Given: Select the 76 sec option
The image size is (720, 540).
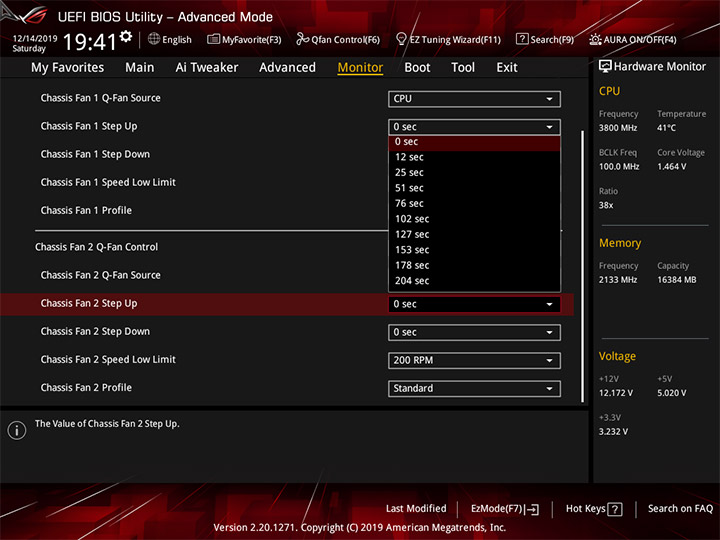Looking at the screenshot, I should [474, 203].
